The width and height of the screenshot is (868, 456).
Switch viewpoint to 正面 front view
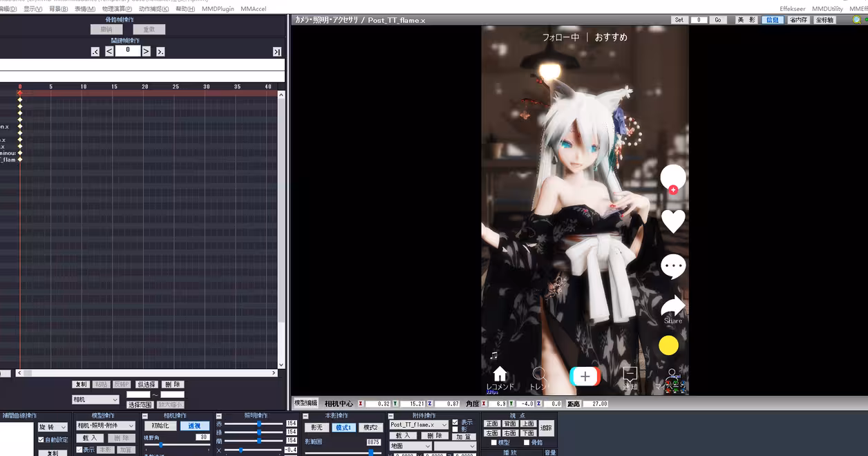pos(492,424)
